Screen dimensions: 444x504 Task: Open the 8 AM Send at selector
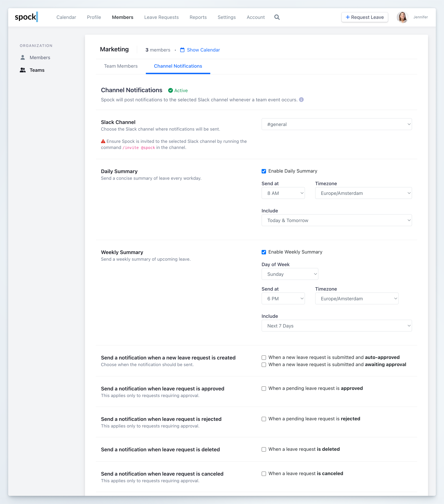(x=283, y=193)
